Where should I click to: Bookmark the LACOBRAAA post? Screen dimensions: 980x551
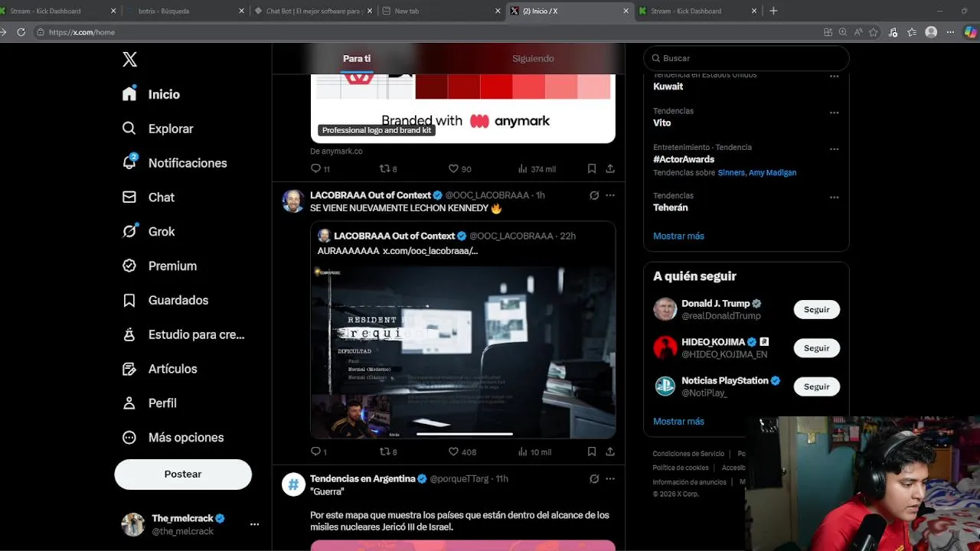[x=592, y=452]
